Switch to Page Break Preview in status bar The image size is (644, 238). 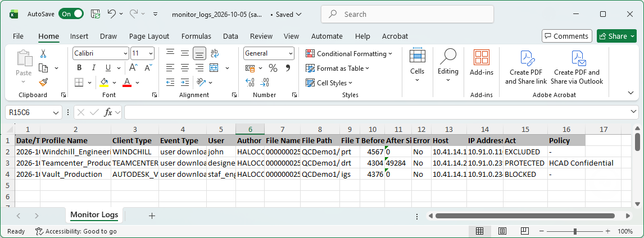coord(526,231)
